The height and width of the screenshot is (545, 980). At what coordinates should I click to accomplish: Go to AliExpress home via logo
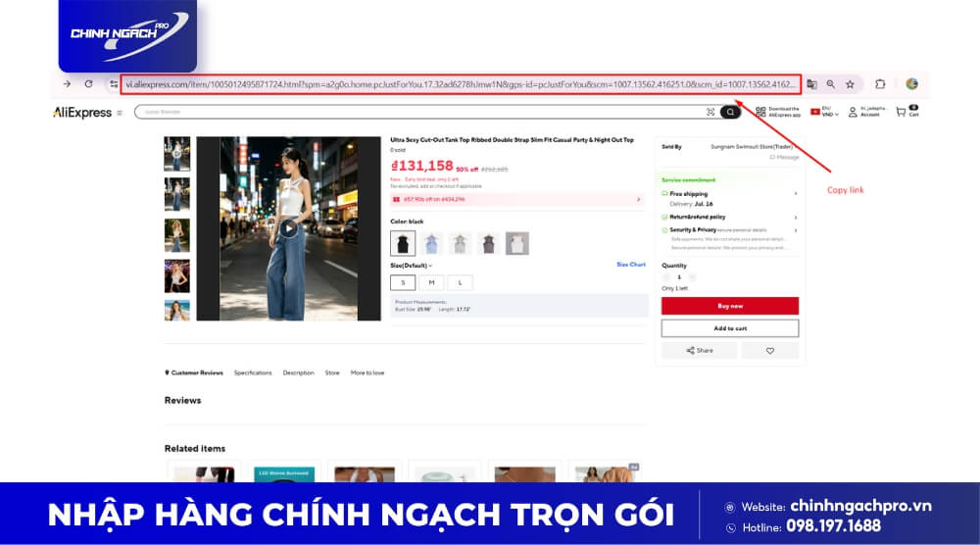(82, 113)
